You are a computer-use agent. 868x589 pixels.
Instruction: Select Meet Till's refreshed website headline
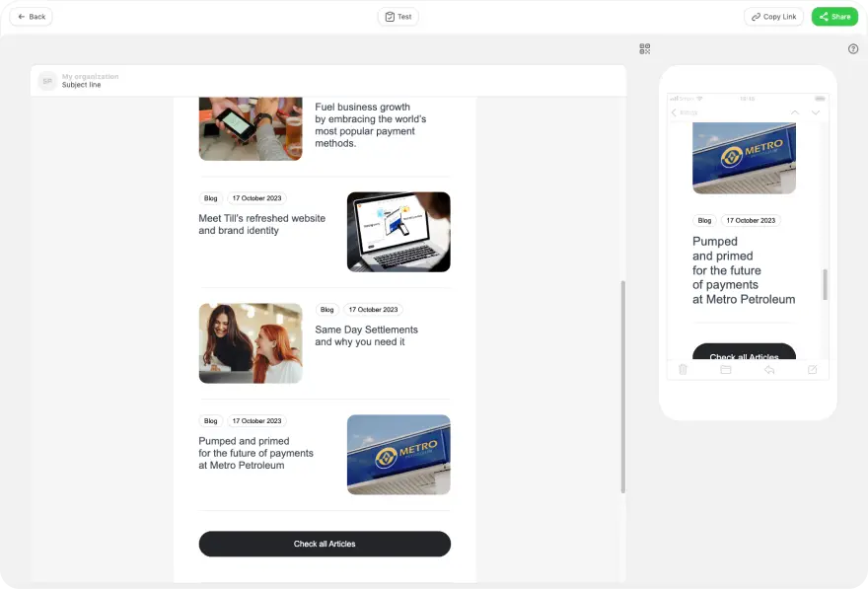pos(261,224)
